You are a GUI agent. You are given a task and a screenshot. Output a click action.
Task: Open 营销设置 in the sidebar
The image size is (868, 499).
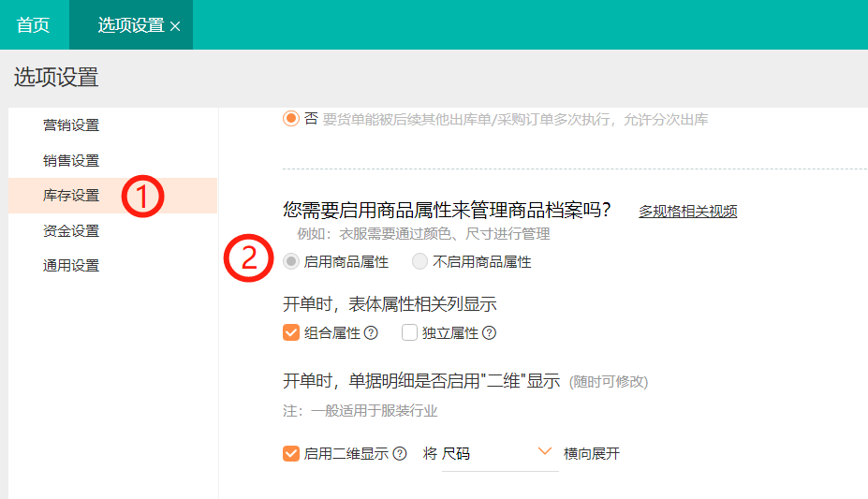click(x=71, y=125)
